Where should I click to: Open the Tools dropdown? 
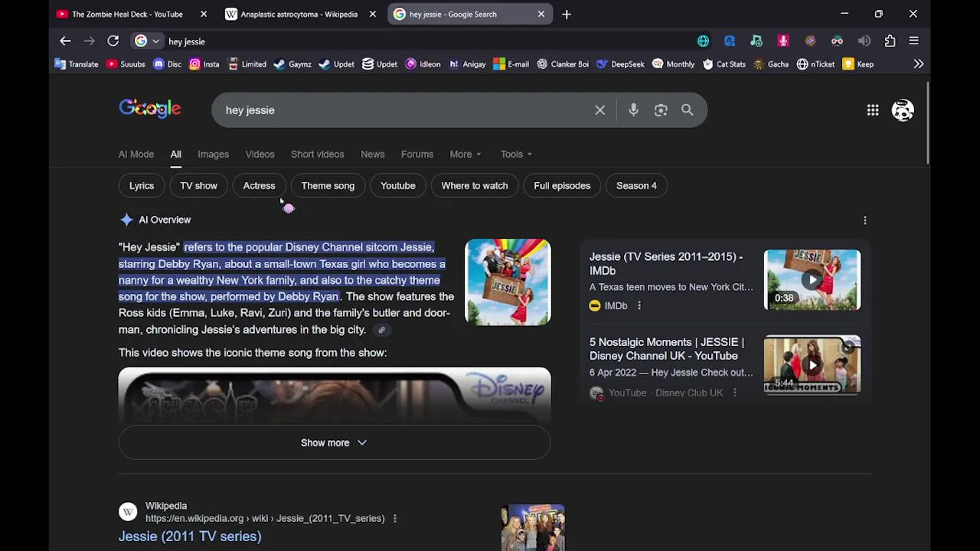(516, 154)
